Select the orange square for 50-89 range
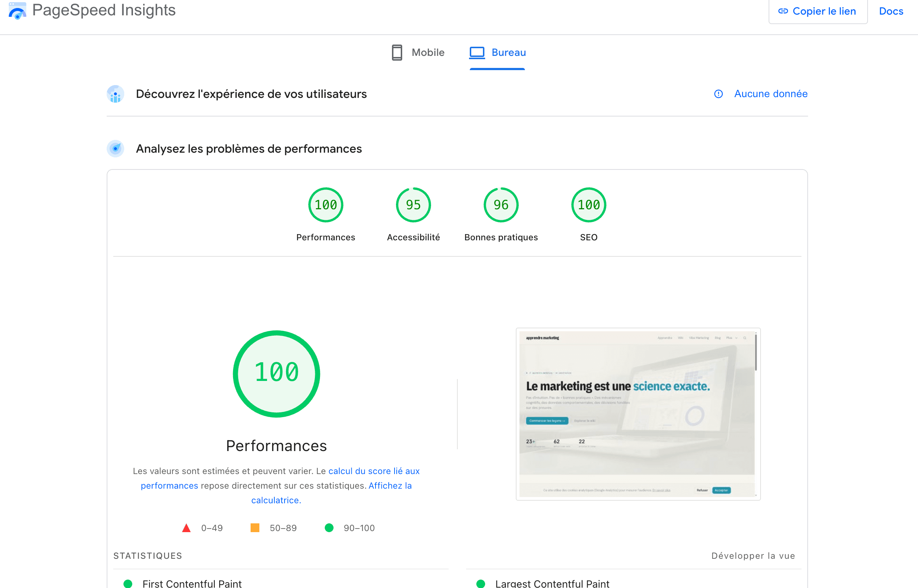The width and height of the screenshot is (918, 588). click(255, 528)
